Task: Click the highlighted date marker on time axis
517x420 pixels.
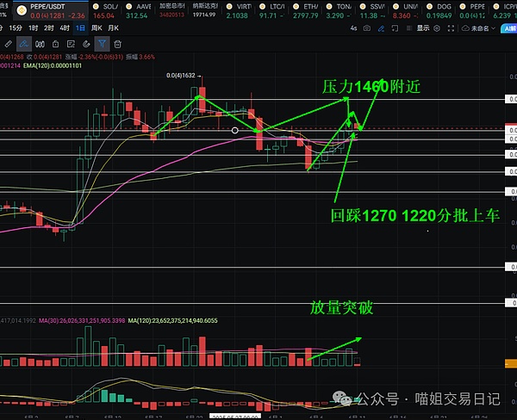Action: 234,416
